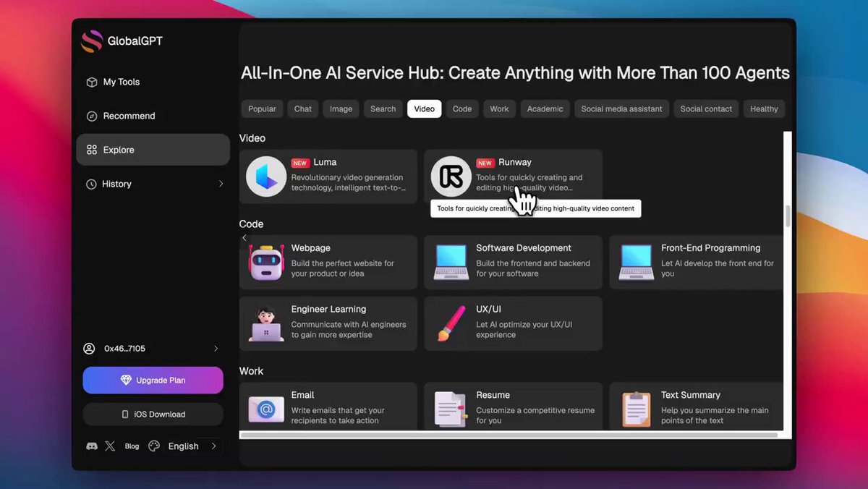The width and height of the screenshot is (868, 489).
Task: Click the Webpage robot icon
Action: tap(266, 262)
